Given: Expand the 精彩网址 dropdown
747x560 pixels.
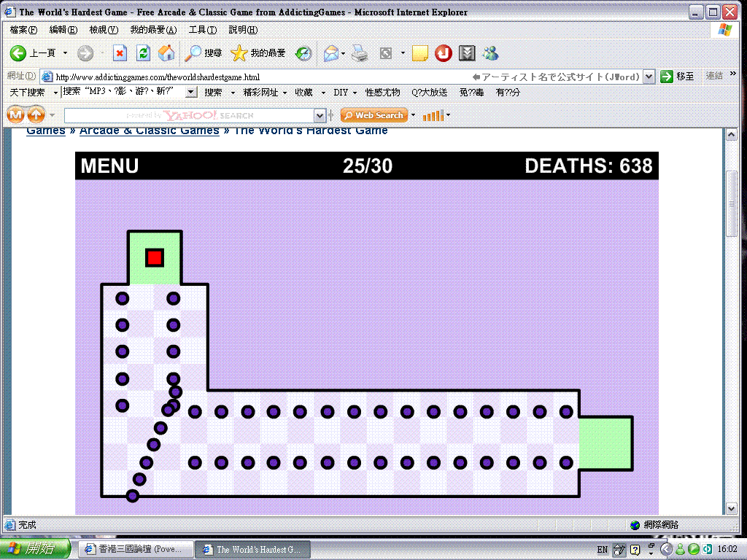Looking at the screenshot, I should pos(285,93).
